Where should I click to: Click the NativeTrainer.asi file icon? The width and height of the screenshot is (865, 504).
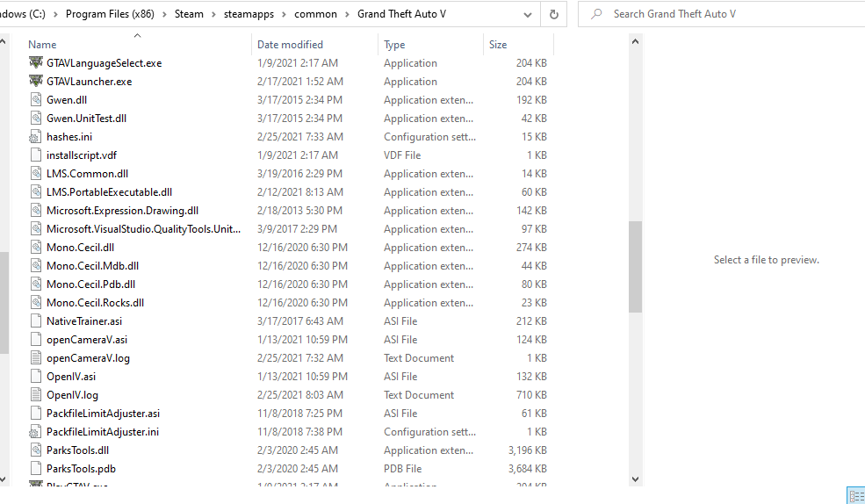pyautogui.click(x=36, y=321)
